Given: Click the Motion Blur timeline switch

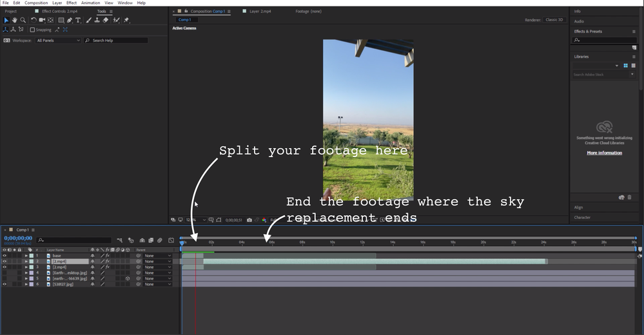Looking at the screenshot, I should [x=160, y=240].
